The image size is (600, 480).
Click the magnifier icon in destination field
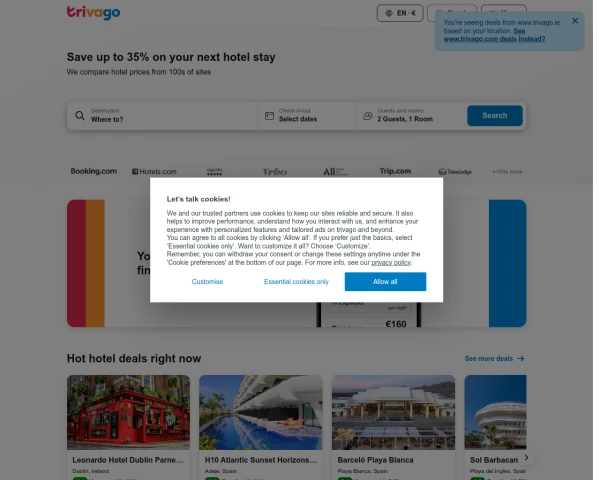[80, 116]
